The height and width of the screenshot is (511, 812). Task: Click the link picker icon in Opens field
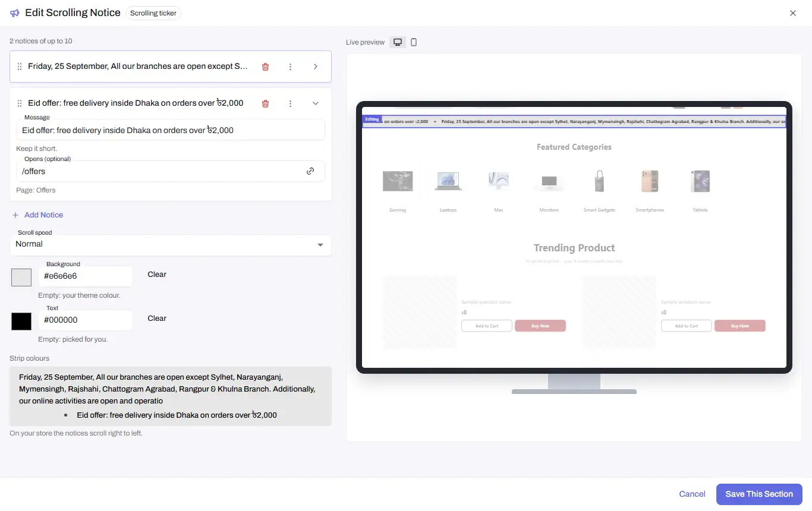click(x=310, y=171)
